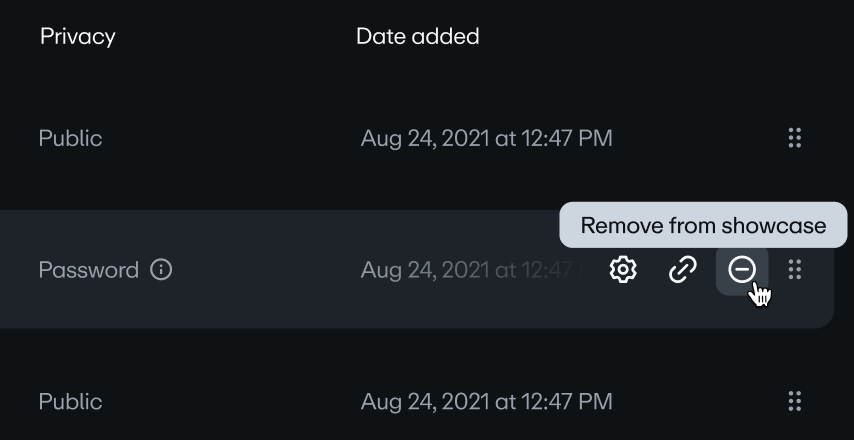Click the empty middle area of the bottom Public row

(230, 401)
